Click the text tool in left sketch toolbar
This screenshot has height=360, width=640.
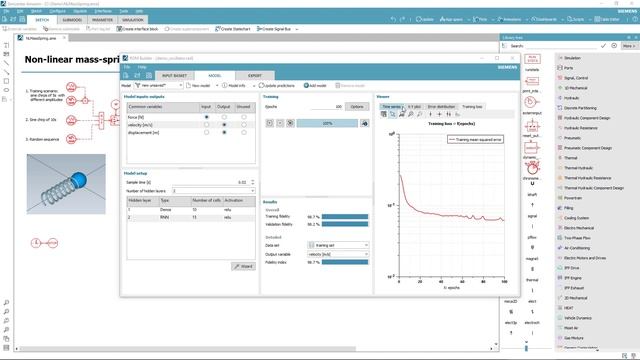coord(6,45)
